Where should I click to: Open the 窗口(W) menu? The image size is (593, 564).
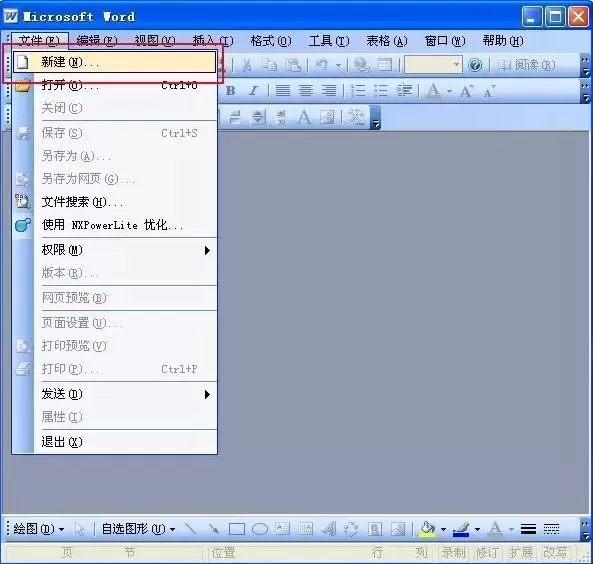[445, 41]
